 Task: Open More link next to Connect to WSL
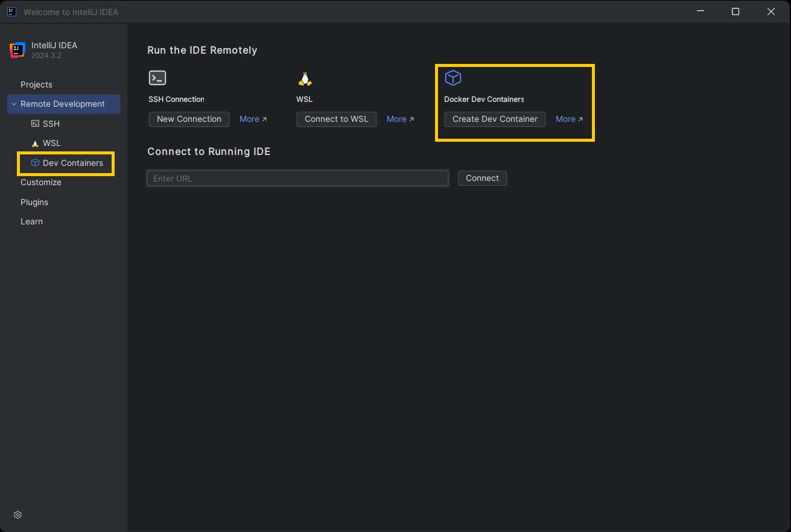[400, 119]
